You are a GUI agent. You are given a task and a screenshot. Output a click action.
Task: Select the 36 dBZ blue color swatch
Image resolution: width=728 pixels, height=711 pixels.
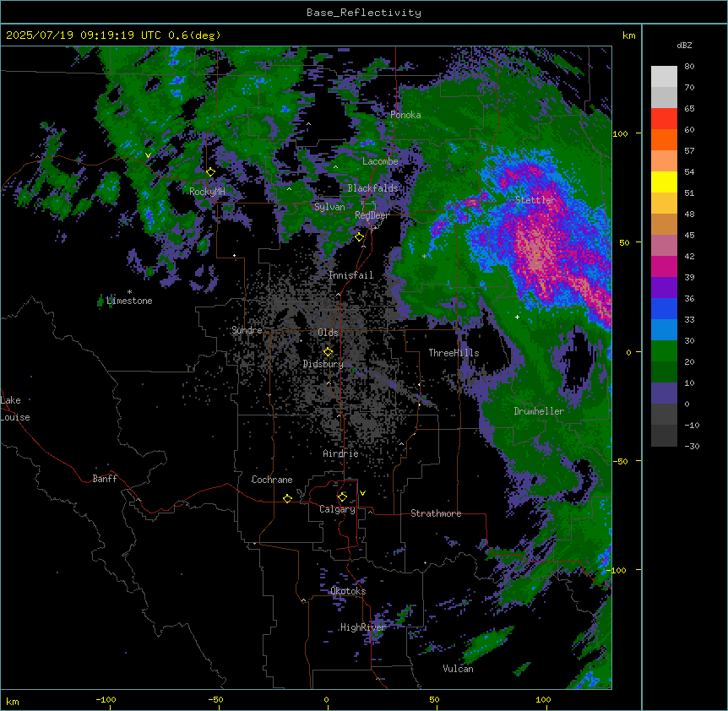click(x=664, y=308)
